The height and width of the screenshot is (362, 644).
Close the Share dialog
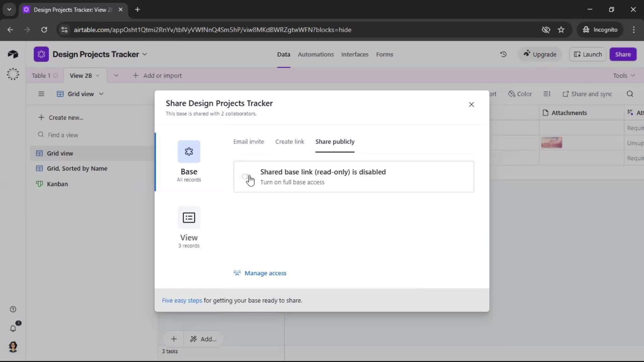point(471,105)
